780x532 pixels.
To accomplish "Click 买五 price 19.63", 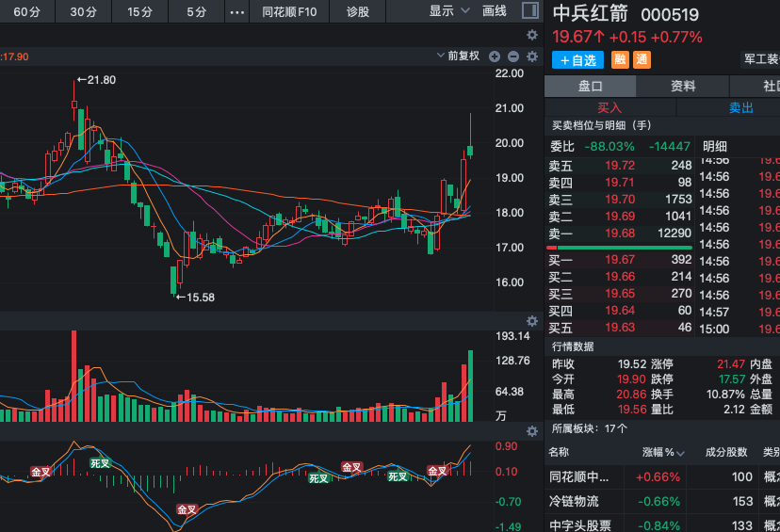I will pos(620,327).
